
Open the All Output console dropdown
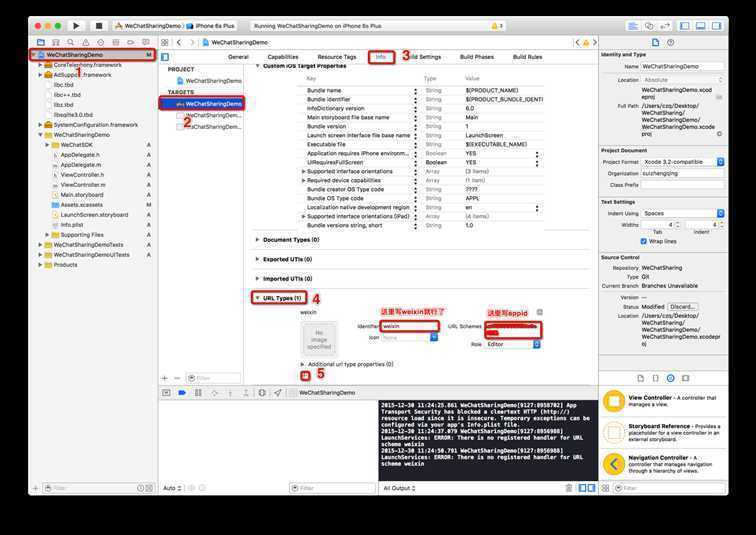[399, 488]
